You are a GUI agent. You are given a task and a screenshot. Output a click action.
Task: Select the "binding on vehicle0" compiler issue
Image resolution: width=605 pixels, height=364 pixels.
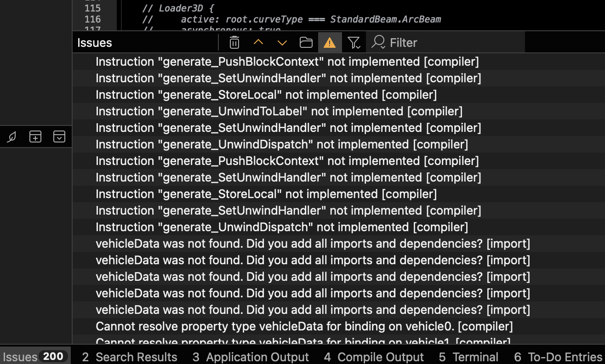(x=304, y=326)
